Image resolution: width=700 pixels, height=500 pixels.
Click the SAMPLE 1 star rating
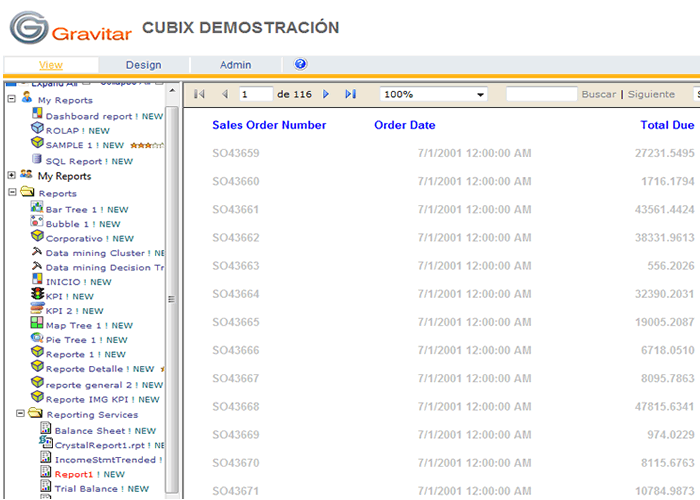[147, 146]
